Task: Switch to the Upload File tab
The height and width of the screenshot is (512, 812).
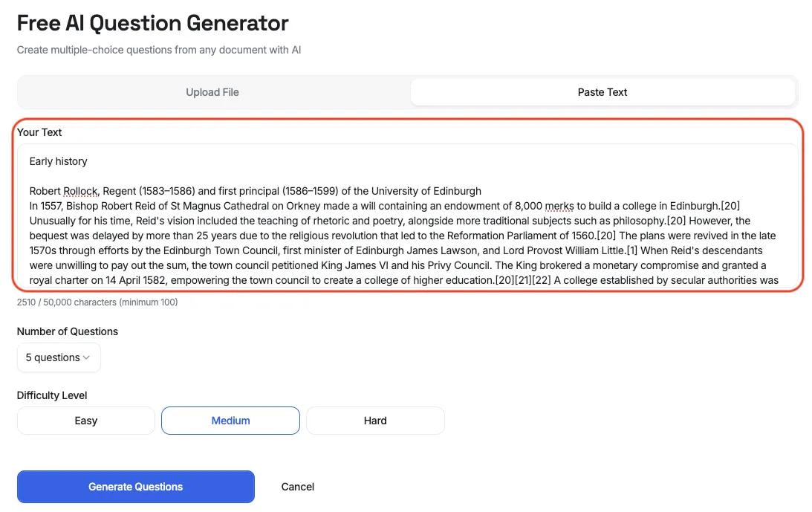Action: pos(212,91)
